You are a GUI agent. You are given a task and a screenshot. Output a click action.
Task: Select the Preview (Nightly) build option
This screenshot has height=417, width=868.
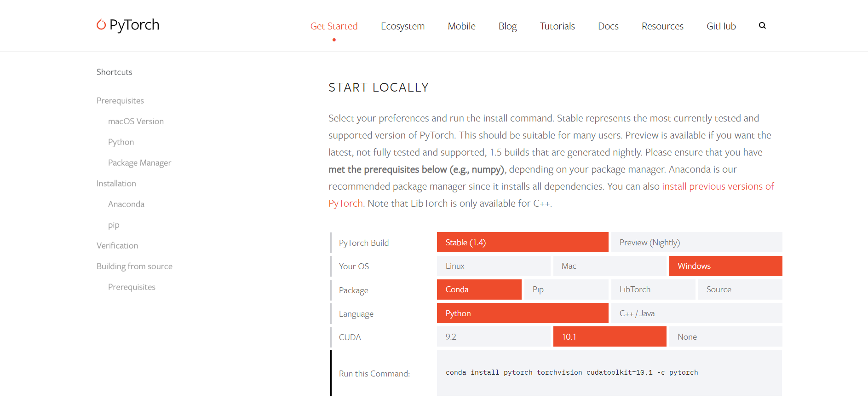click(696, 243)
